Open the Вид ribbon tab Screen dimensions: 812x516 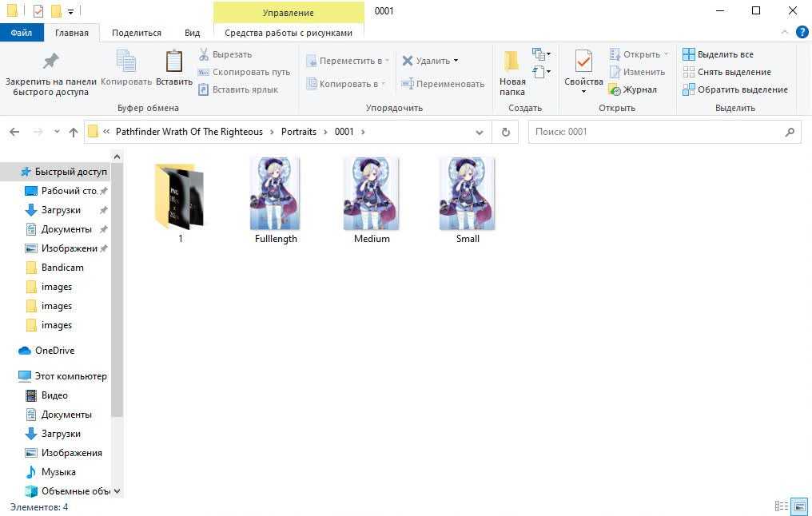(x=192, y=33)
